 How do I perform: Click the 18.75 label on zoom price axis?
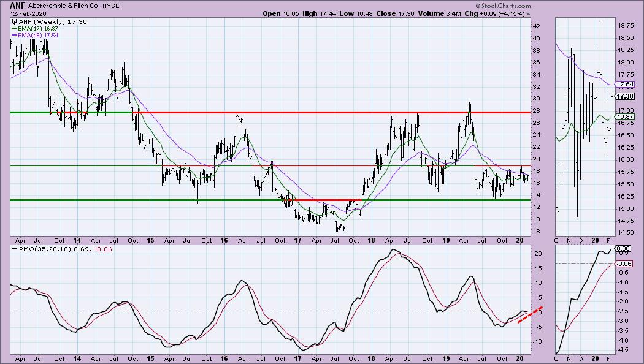click(626, 26)
